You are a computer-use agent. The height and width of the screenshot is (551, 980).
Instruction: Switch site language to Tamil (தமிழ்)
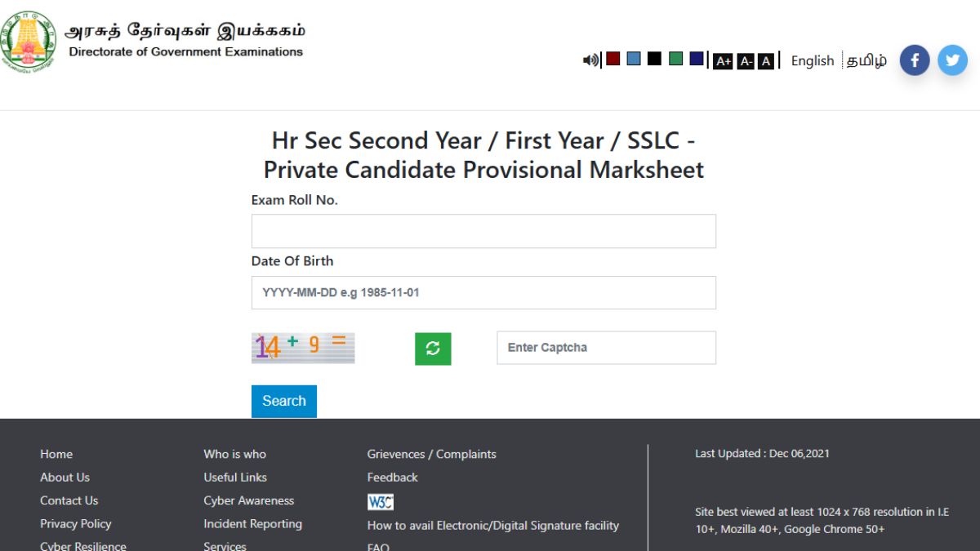click(866, 61)
